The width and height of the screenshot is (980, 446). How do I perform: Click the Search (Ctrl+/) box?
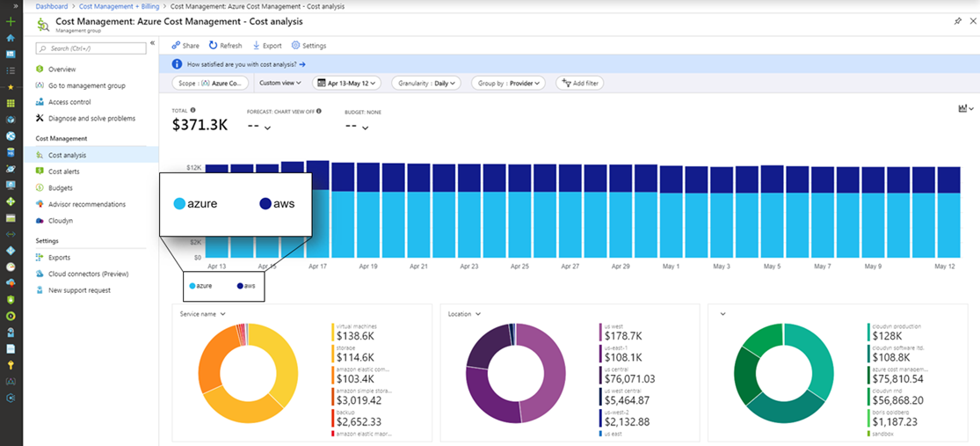[x=90, y=48]
